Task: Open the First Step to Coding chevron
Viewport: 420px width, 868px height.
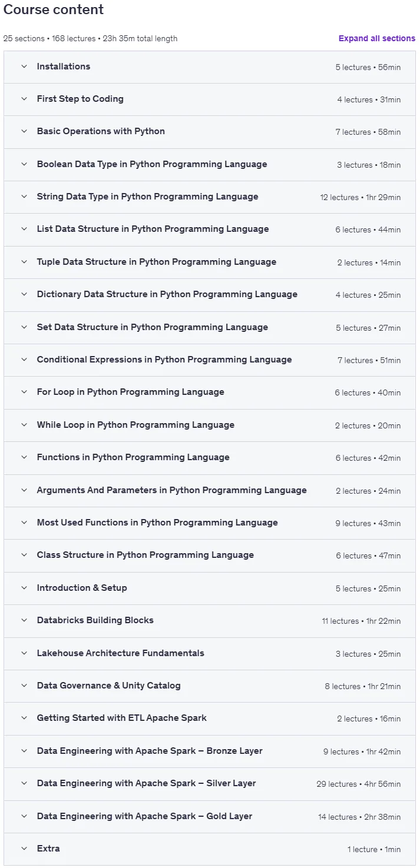Action: (x=24, y=99)
